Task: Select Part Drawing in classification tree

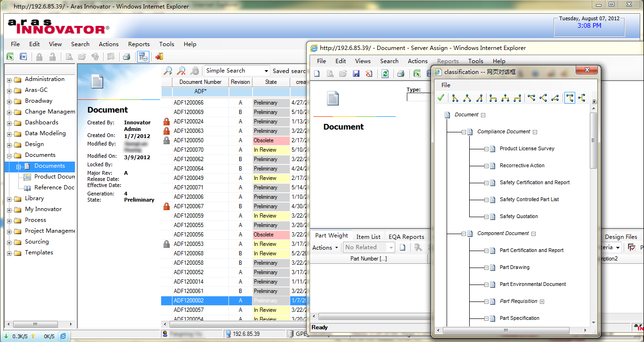Action: [x=514, y=268]
